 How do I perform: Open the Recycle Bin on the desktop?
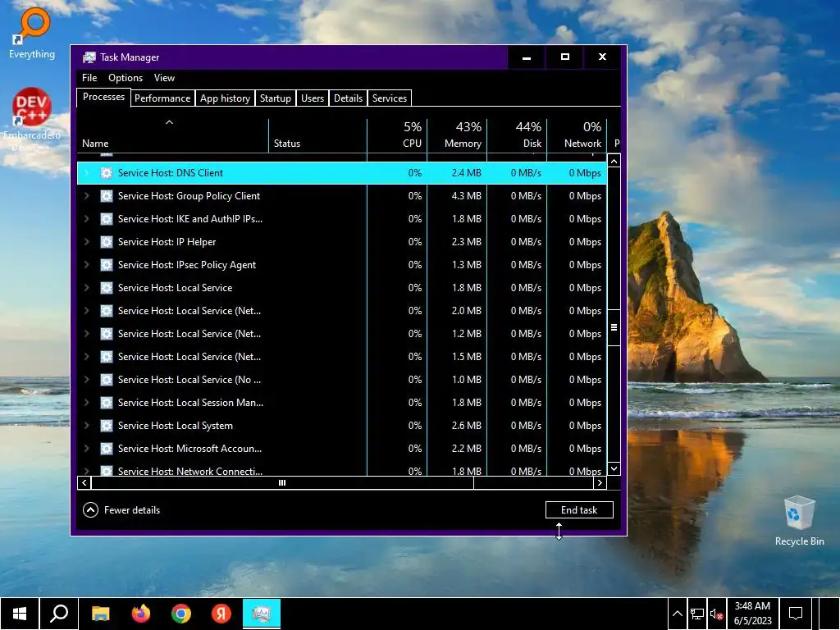799,521
